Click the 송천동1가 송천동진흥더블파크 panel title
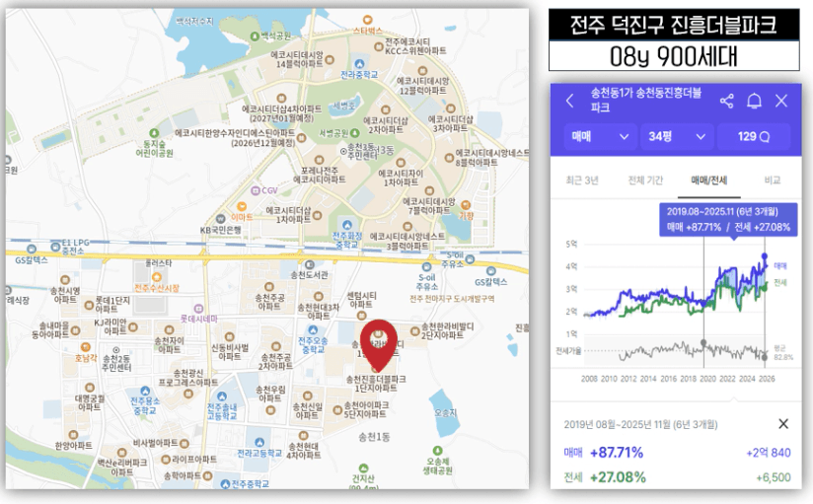 click(x=646, y=100)
